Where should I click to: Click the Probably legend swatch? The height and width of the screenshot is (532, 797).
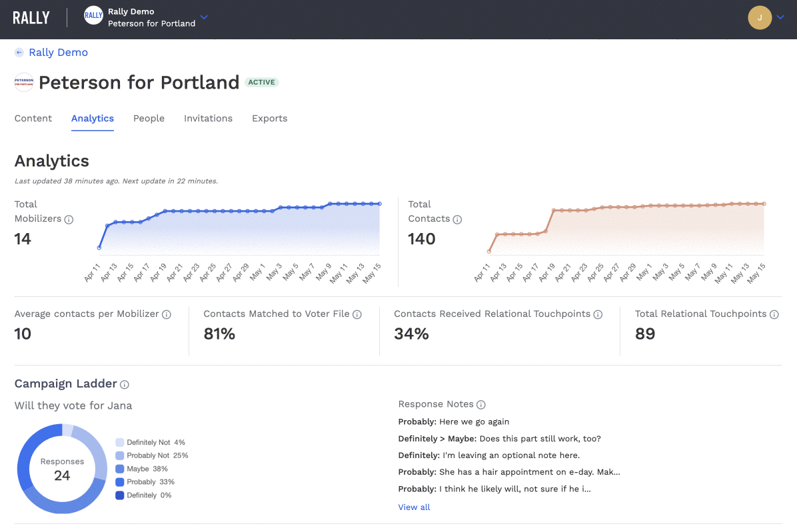coord(120,482)
